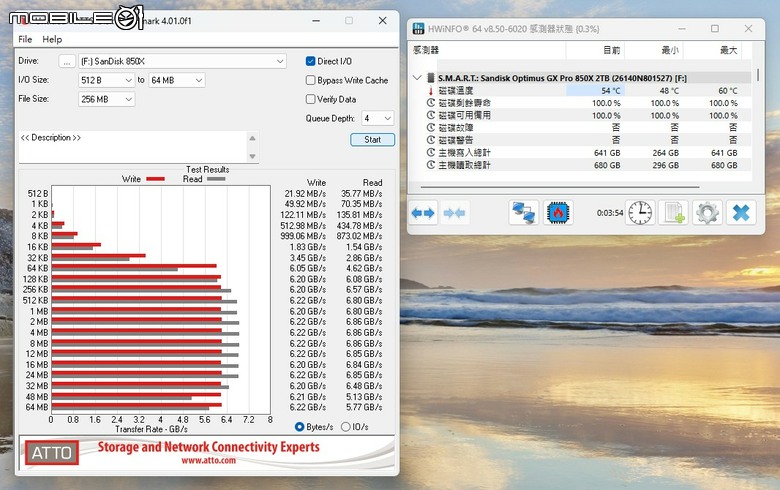Open the Help menu in ATTO
This screenshot has width=780, height=490.
[52, 39]
